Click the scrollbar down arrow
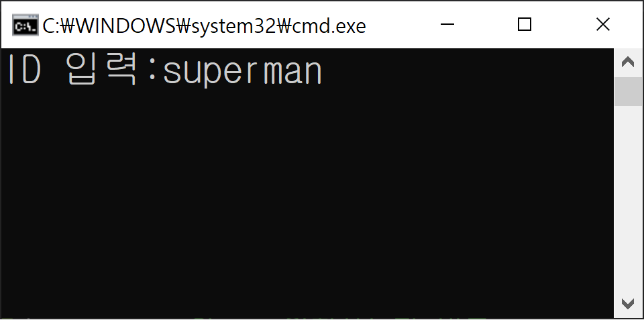The image size is (644, 320). point(628,304)
